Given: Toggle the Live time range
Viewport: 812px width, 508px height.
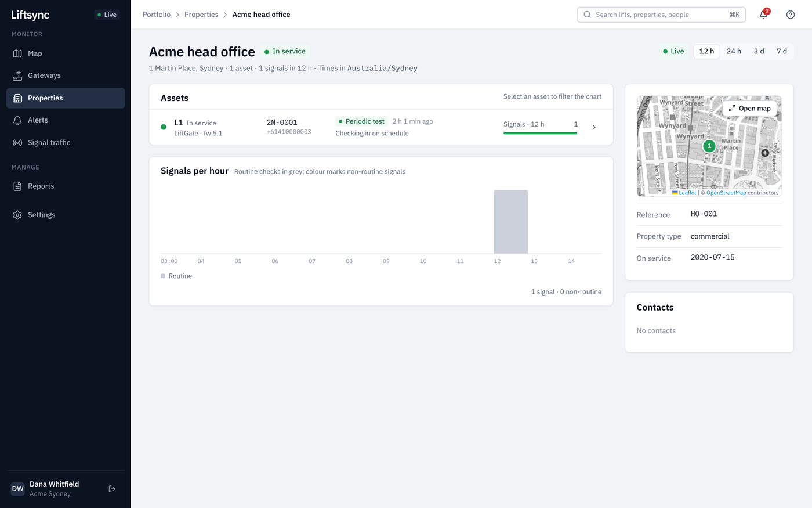Looking at the screenshot, I should click(x=674, y=51).
